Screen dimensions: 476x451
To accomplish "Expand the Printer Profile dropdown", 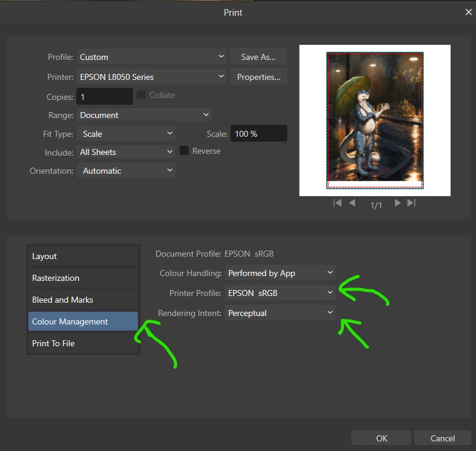I will [x=280, y=293].
